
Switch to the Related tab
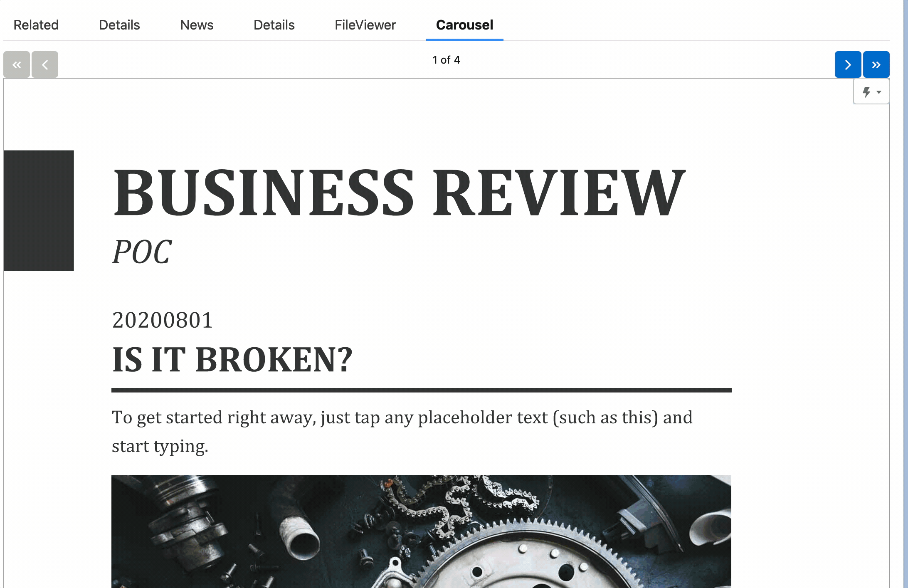[x=36, y=25]
